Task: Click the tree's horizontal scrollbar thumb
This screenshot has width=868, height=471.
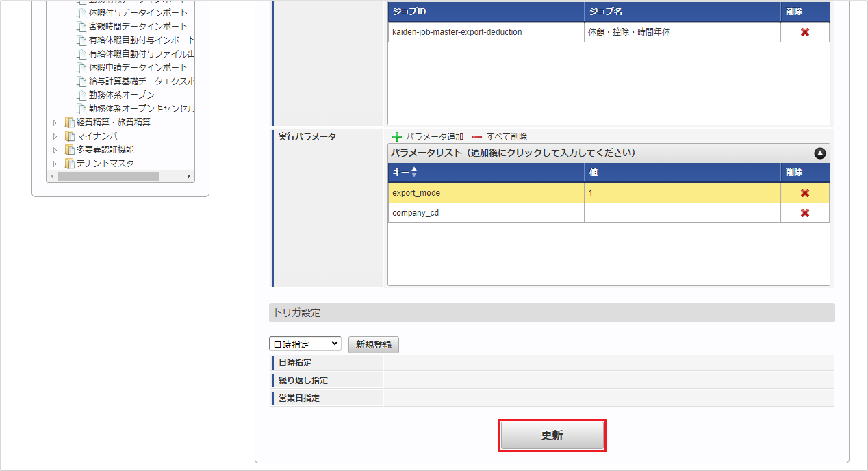Action: 108,177
